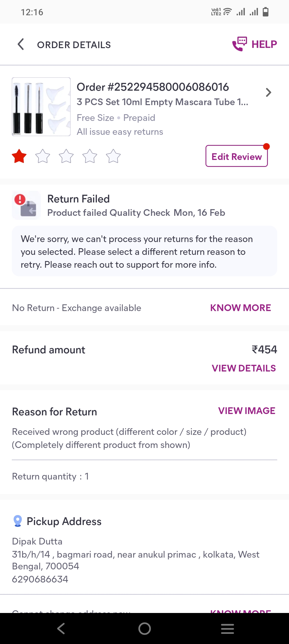289x644 pixels.
Task: Tap the Return Failed status icon
Action: point(26,205)
